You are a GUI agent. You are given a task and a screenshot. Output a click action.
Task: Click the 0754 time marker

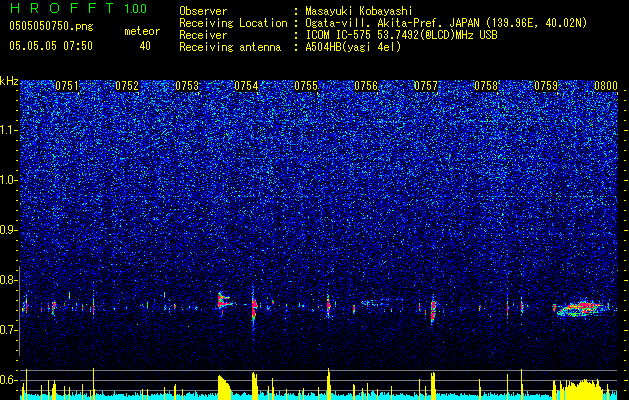(246, 86)
